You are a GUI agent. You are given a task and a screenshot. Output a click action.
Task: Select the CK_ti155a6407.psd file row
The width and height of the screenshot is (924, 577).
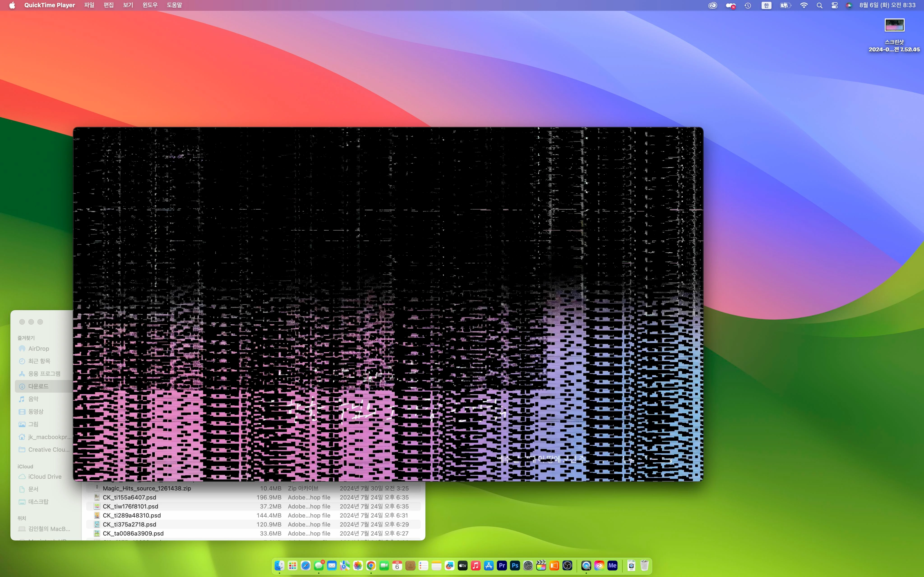(x=129, y=497)
